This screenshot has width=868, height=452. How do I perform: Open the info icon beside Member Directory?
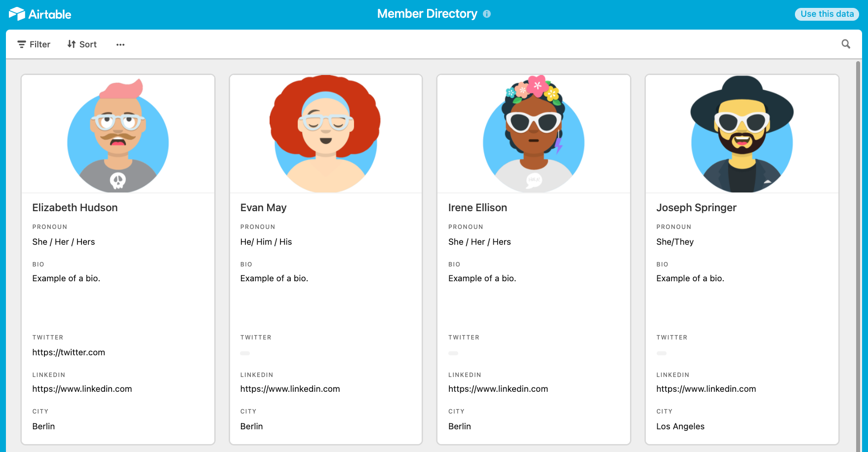[x=487, y=14]
